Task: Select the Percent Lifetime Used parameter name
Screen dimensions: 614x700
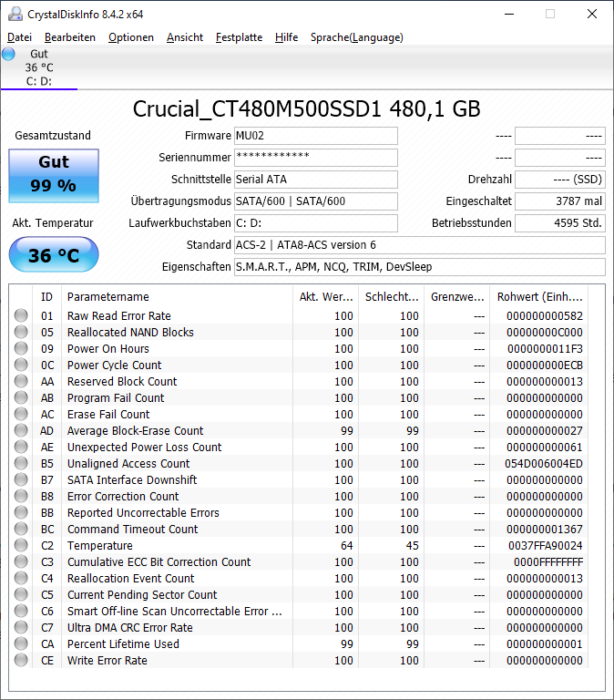Action: pyautogui.click(x=123, y=644)
